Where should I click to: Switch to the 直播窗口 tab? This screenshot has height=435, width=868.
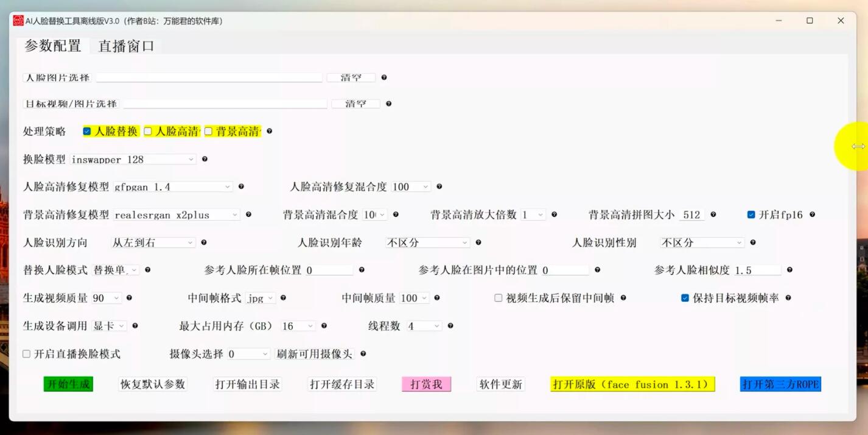coord(126,46)
